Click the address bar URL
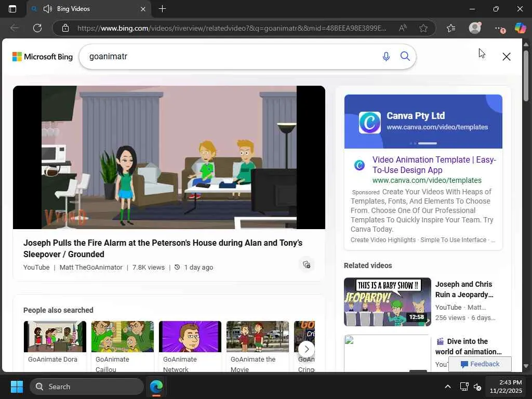Screen dimensions: 532x399 tap(232, 28)
